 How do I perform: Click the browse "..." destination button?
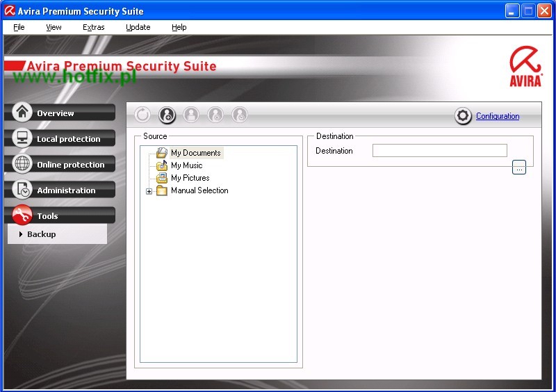519,168
